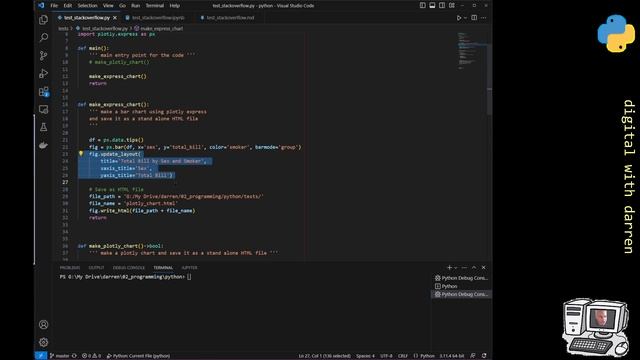Viewport: 640px width, 360px height.
Task: Switch to the test_stackoverflow.ipynb tab
Action: [x=156, y=18]
